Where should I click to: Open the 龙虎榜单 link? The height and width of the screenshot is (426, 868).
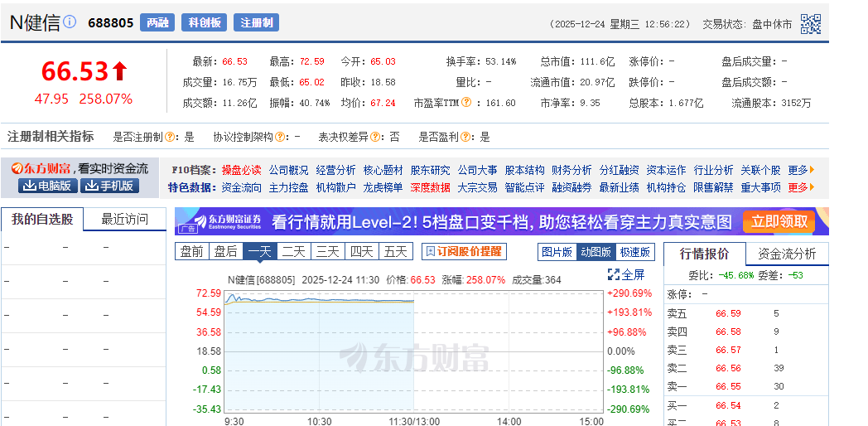(383, 187)
